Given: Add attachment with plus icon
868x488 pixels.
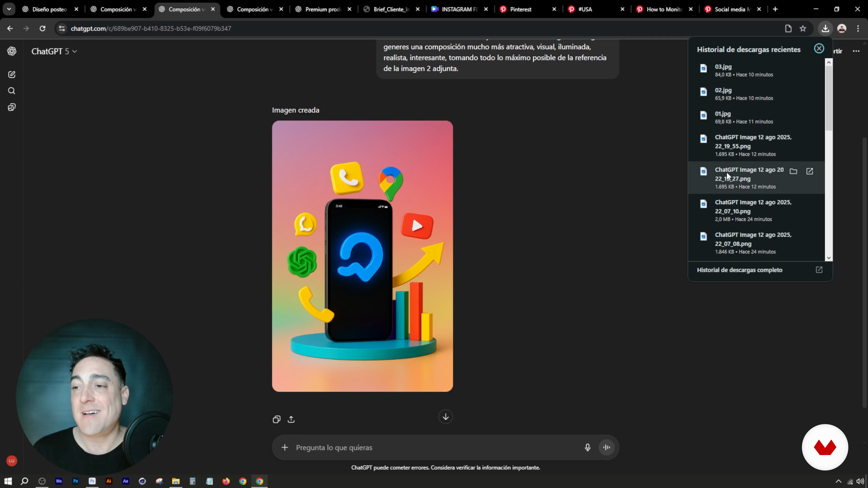Looking at the screenshot, I should tap(285, 447).
